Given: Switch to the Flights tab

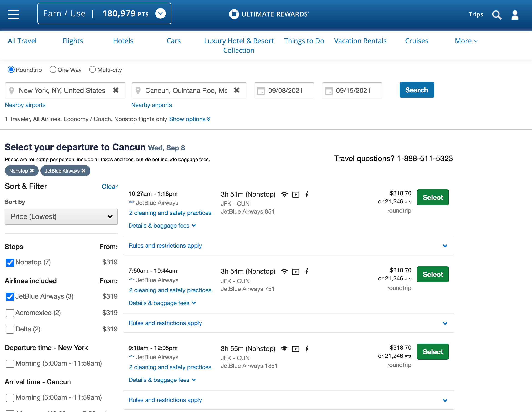Looking at the screenshot, I should (73, 41).
